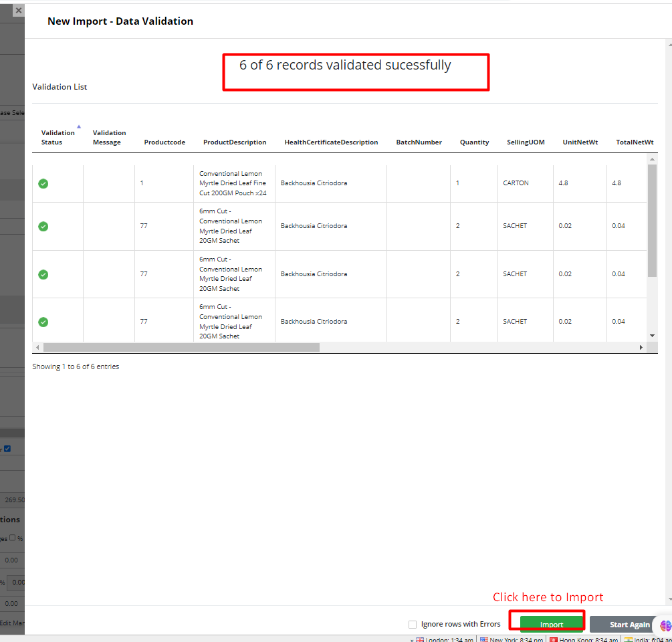
Task: Click the New York clock in the taskbar
Action: 512,639
